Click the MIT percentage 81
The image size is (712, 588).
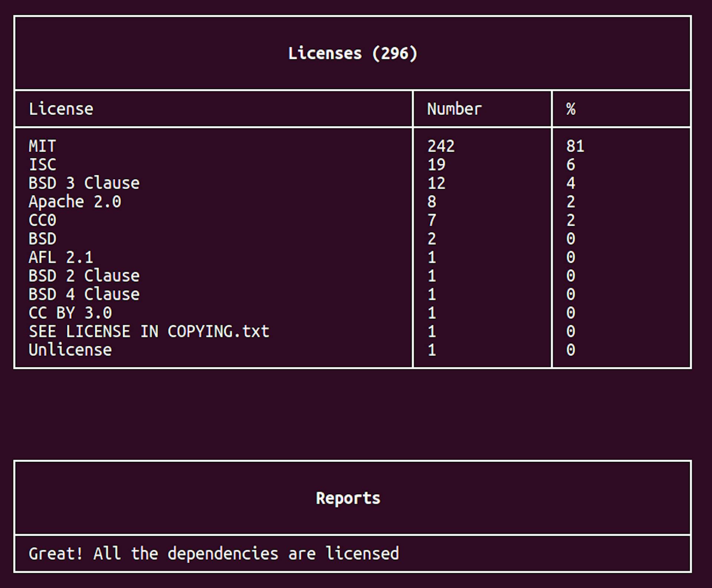point(575,146)
